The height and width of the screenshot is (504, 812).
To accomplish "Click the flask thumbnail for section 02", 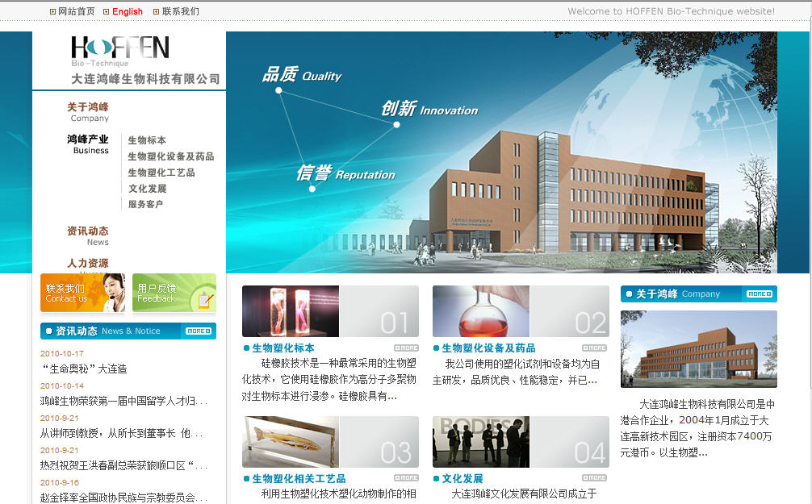I will click(481, 311).
